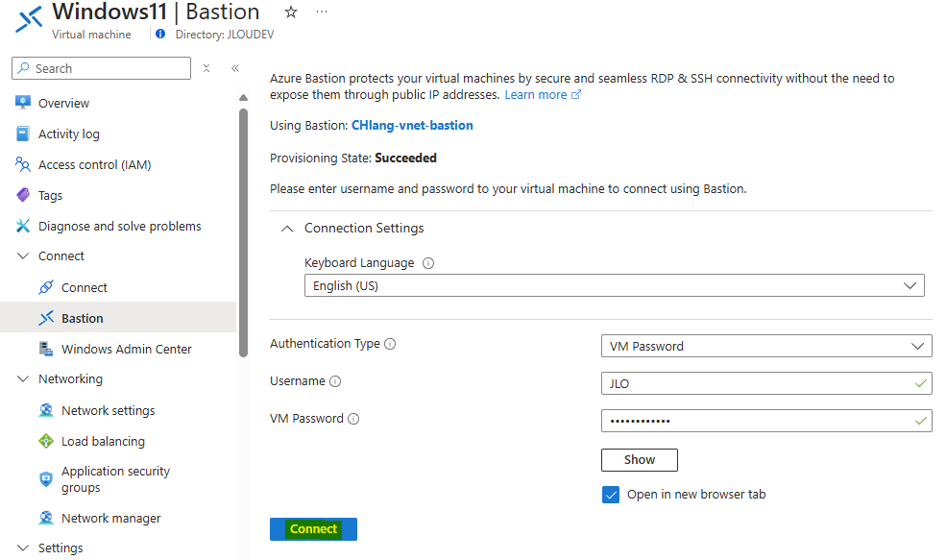Viewport: 946px width, 560px height.
Task: Click the Application security groups shield icon
Action: coord(46,479)
